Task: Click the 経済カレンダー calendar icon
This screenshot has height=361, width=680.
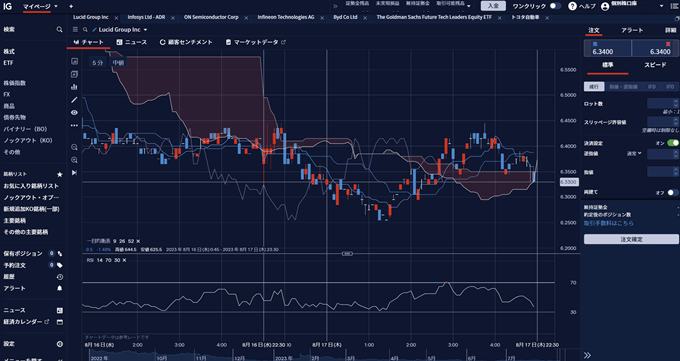Action: click(60, 322)
